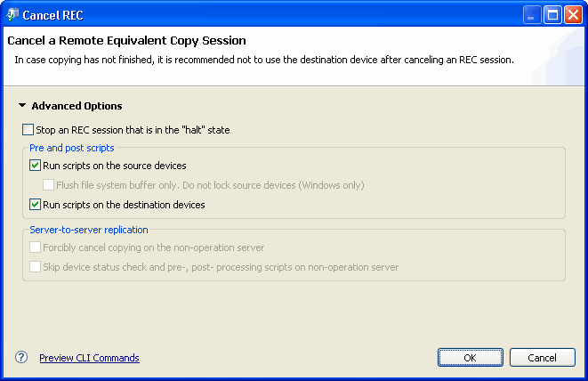588x381 pixels.
Task: Click the Server-to-server replication group label
Action: (x=89, y=230)
